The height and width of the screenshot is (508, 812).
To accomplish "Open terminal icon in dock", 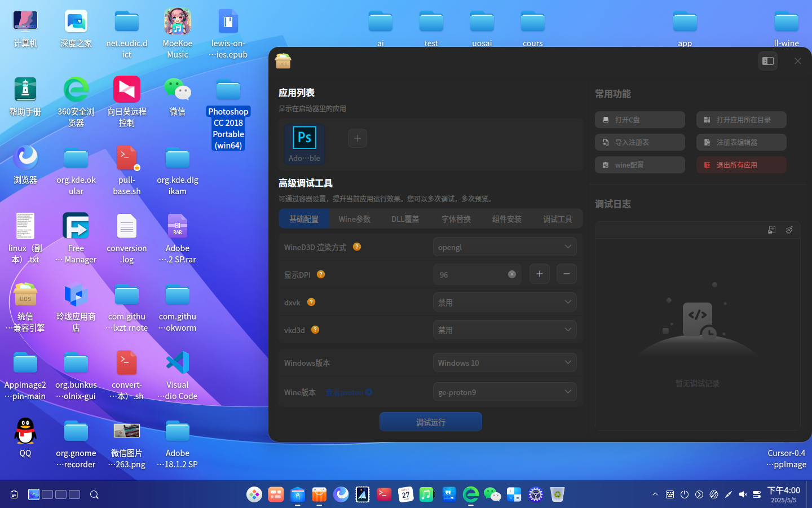I will pyautogui.click(x=384, y=494).
